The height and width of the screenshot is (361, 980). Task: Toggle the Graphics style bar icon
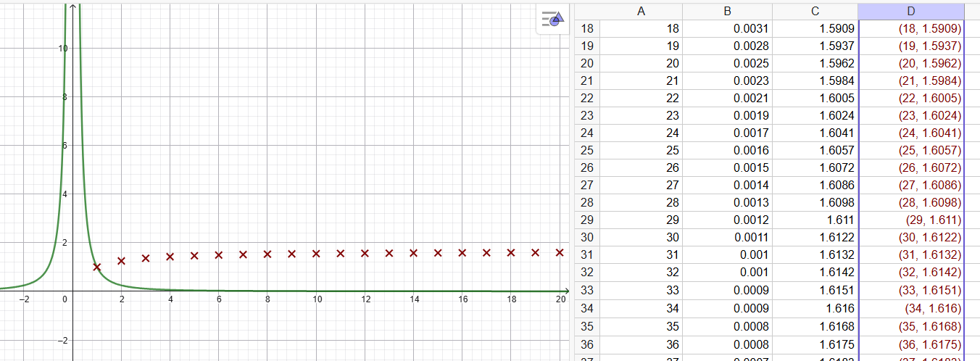pyautogui.click(x=552, y=19)
